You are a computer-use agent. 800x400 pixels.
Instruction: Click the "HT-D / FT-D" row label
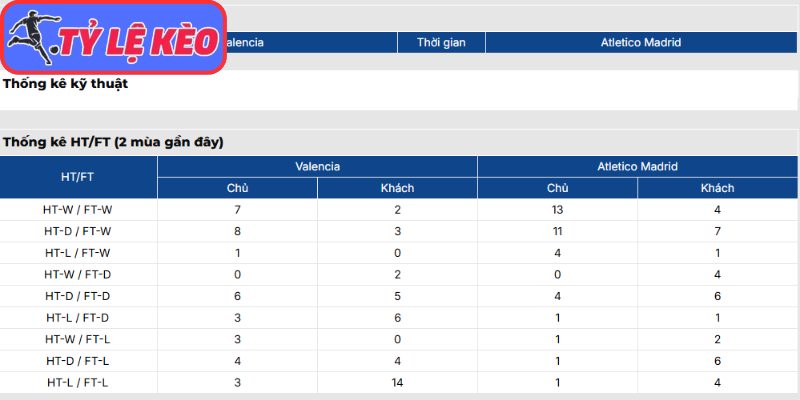click(x=78, y=296)
